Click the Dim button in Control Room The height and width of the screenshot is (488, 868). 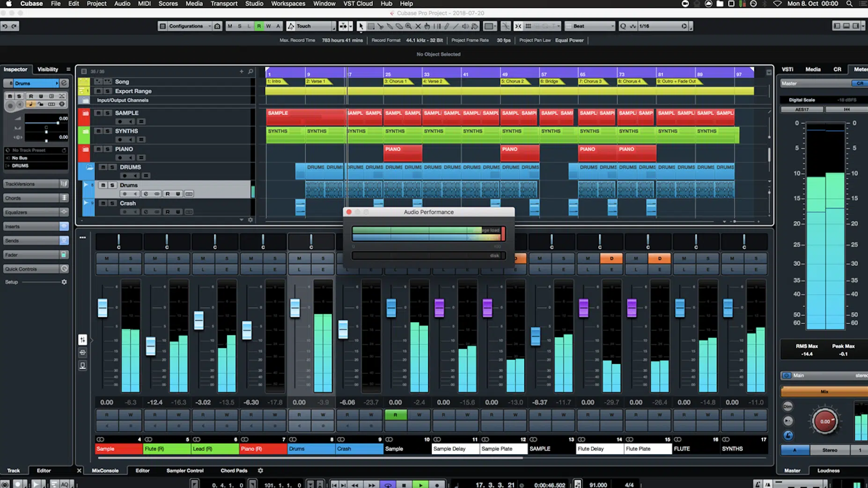[x=788, y=406]
